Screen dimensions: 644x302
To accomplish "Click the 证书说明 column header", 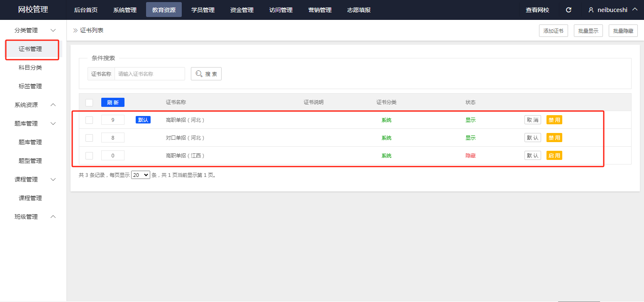I will 313,102.
